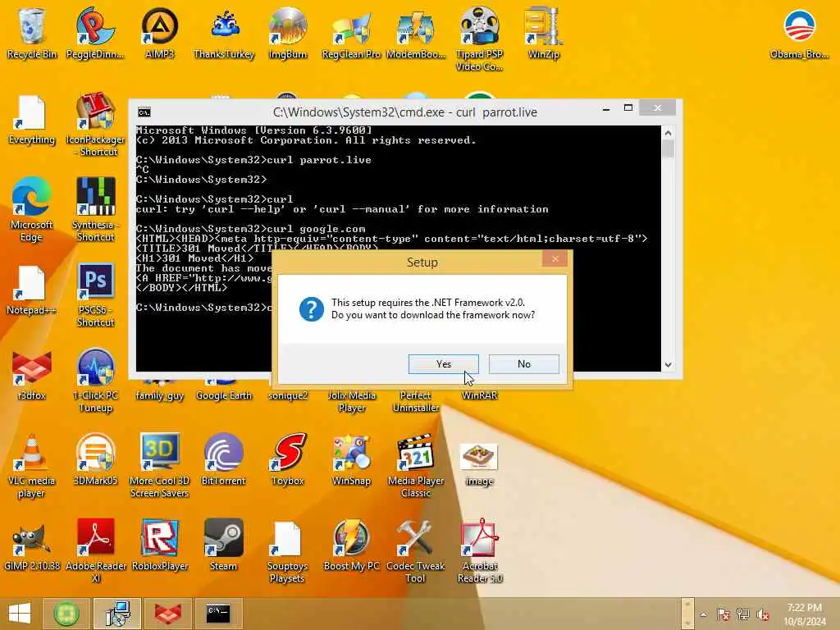Open the setup installer taskbar button
The width and height of the screenshot is (840, 630).
pyautogui.click(x=117, y=614)
